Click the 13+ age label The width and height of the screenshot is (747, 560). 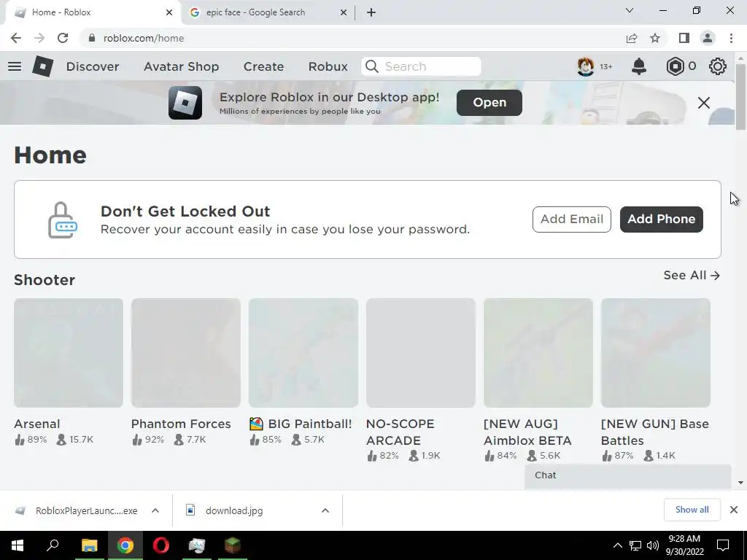coord(606,66)
